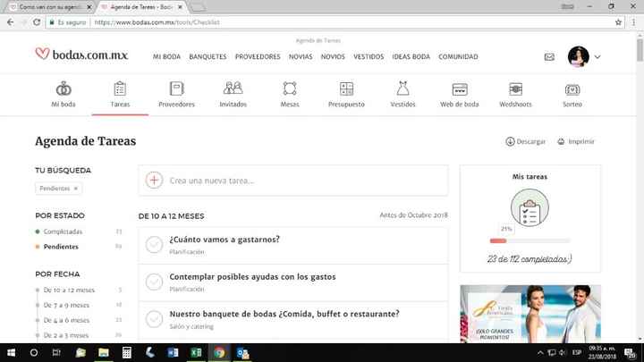
Task: Filter tasks De 10 a 12 meses
Action: pos(69,290)
